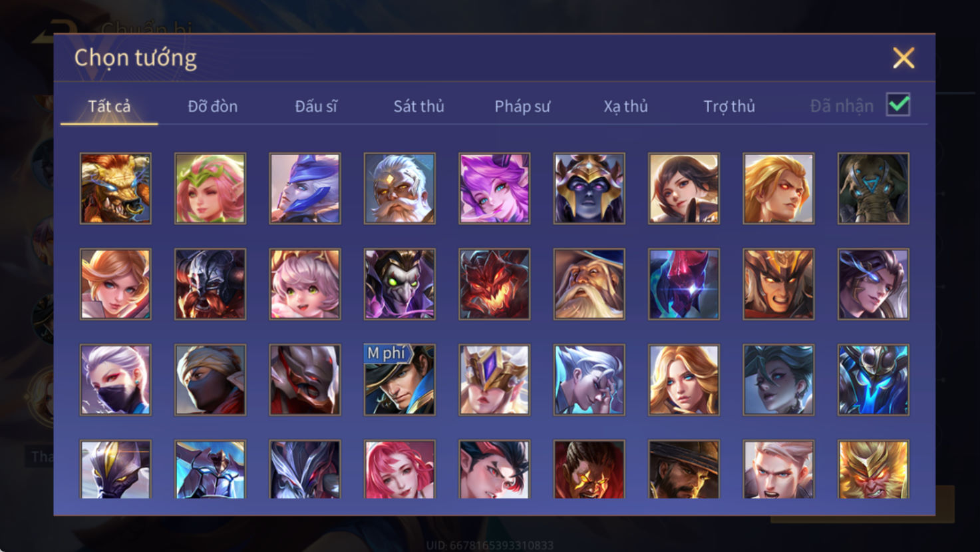980x552 pixels.
Task: Switch to the 'Đỡ đòn' tab
Action: pos(213,107)
